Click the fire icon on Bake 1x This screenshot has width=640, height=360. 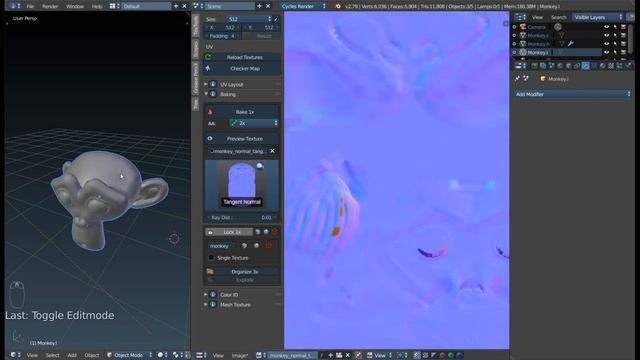(x=210, y=112)
